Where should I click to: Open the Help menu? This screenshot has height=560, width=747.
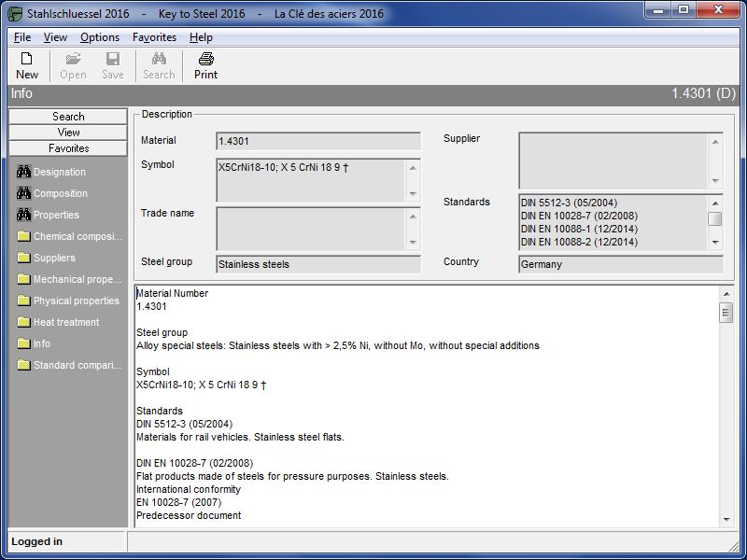(x=201, y=37)
